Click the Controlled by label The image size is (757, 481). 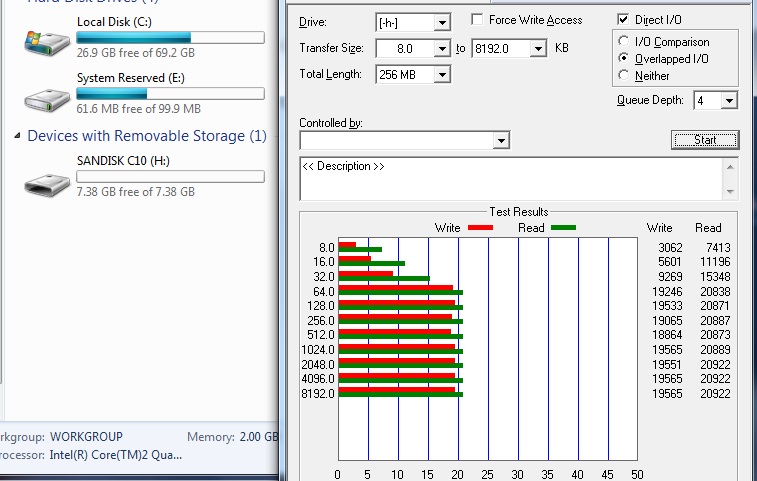point(331,123)
